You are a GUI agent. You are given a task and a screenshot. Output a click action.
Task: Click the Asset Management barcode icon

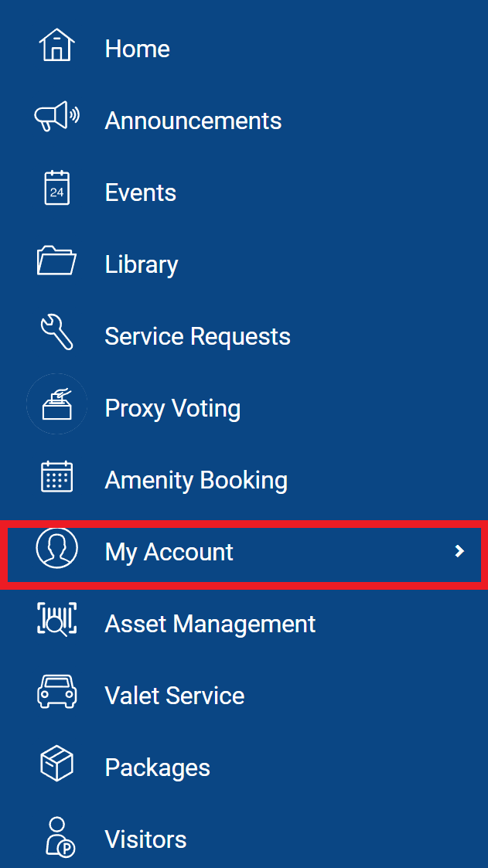pyautogui.click(x=56, y=619)
